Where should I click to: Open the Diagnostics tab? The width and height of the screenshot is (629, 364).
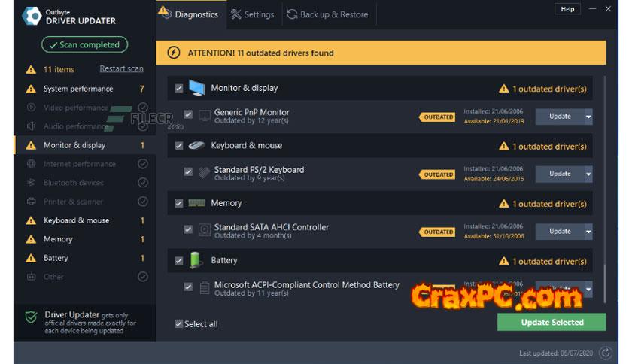click(191, 14)
